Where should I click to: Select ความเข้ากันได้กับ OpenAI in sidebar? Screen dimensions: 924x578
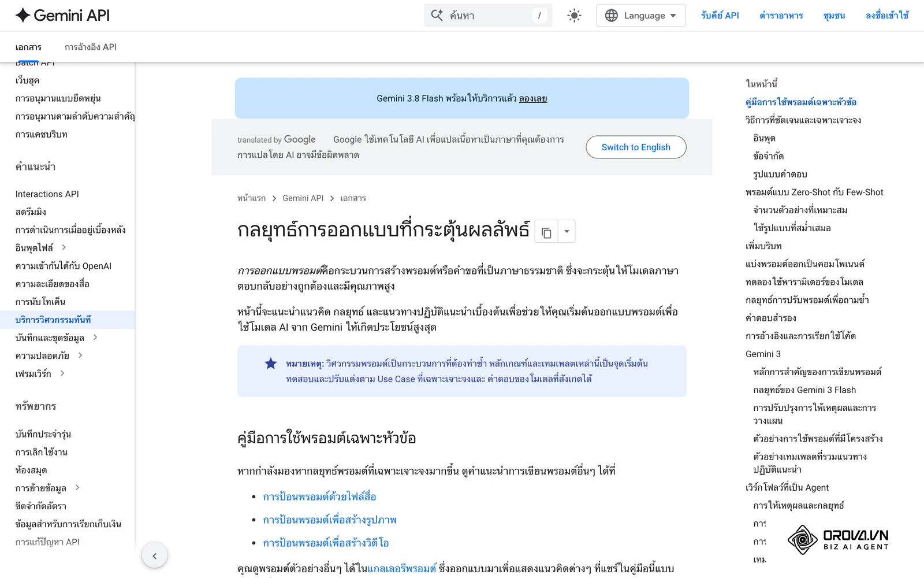(64, 266)
